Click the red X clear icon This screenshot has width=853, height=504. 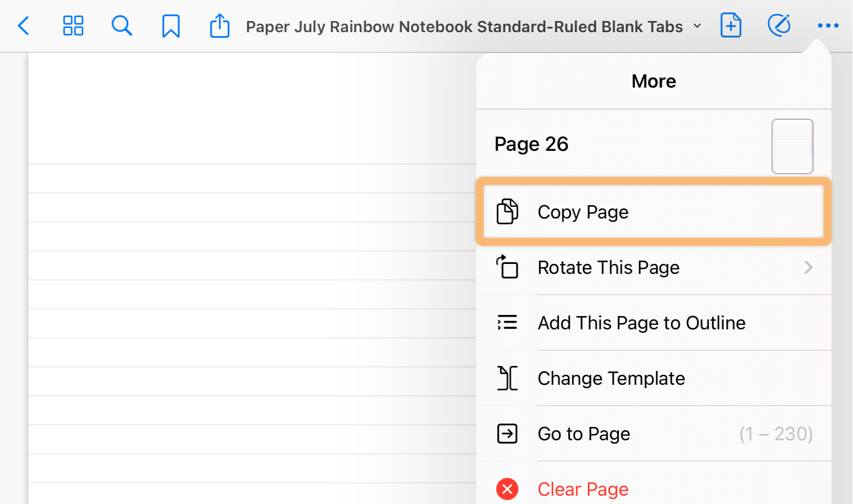pyautogui.click(x=507, y=489)
